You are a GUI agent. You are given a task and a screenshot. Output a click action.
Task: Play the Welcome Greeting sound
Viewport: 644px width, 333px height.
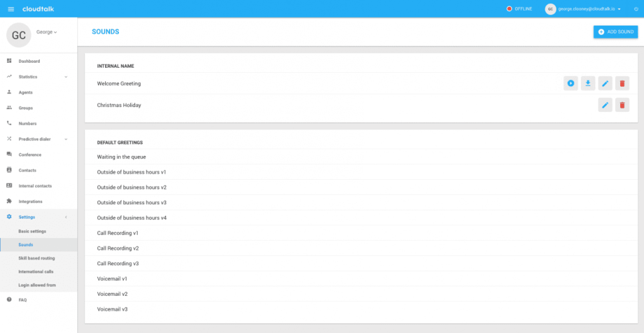pos(570,83)
